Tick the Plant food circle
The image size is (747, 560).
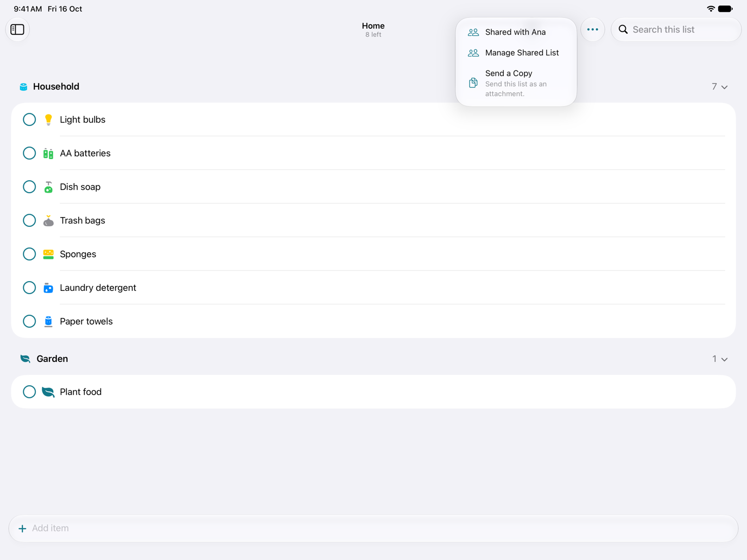click(29, 392)
